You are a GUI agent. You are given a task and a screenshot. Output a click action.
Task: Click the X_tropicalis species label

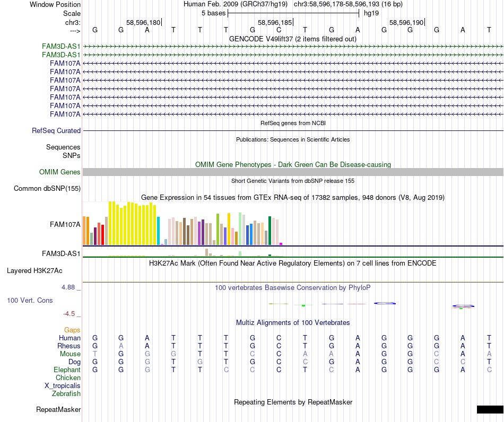click(63, 386)
